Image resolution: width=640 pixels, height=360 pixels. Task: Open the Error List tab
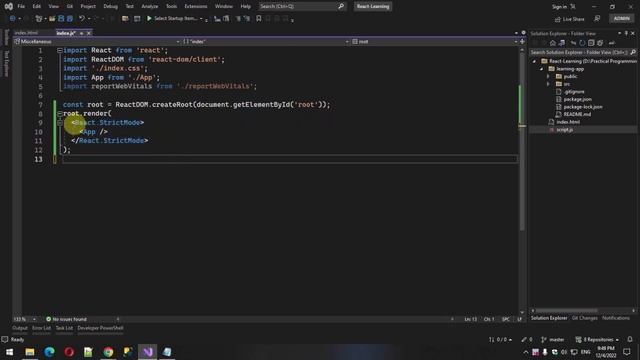tap(42, 328)
